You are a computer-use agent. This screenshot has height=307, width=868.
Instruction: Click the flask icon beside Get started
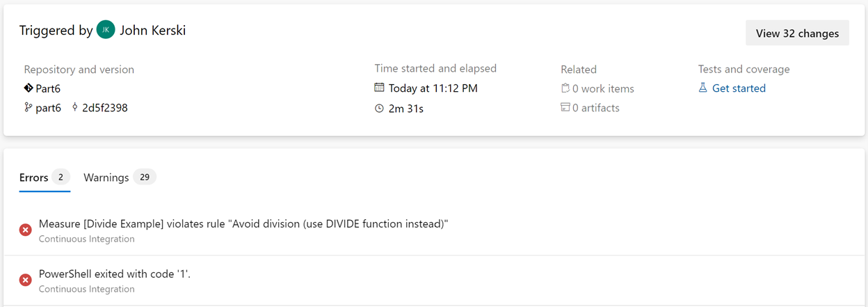pos(703,88)
